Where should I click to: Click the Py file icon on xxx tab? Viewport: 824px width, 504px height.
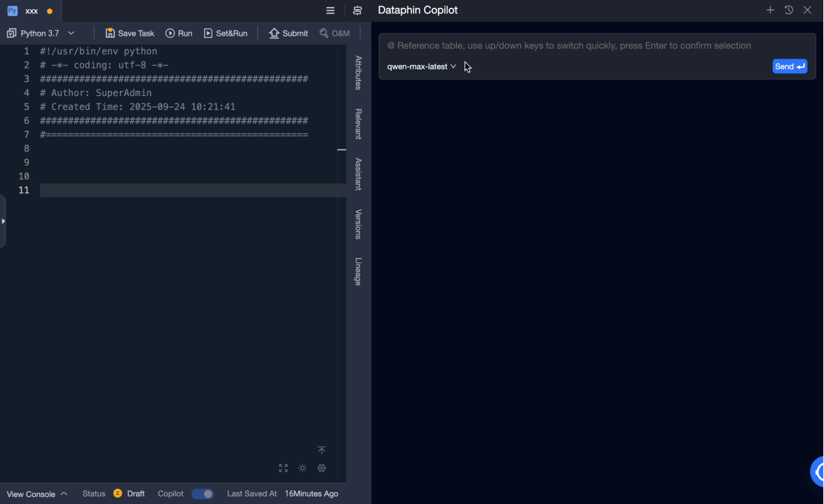point(12,10)
